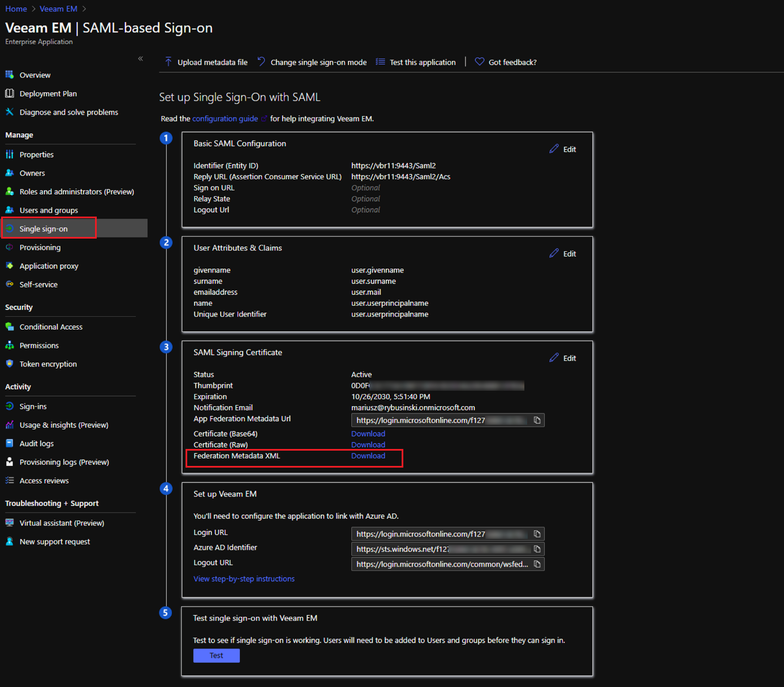The height and width of the screenshot is (687, 784).
Task: Open the Token encryption menu label
Action: click(48, 364)
